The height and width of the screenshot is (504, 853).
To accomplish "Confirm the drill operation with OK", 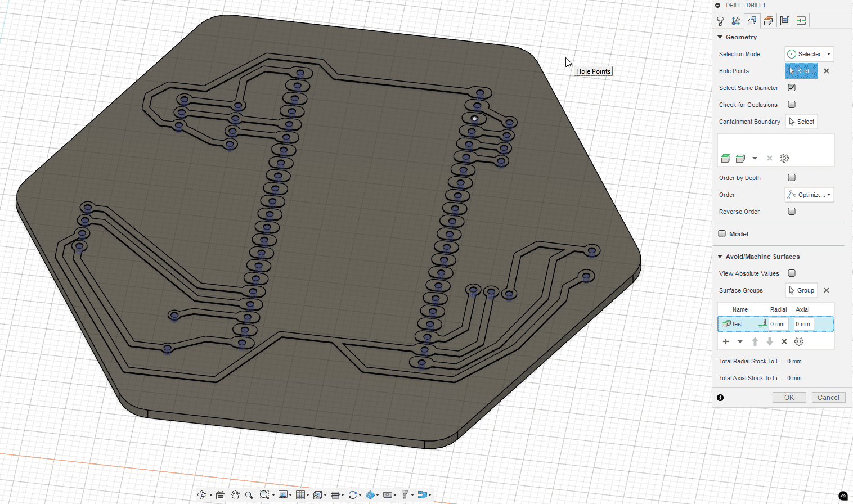I will (789, 397).
